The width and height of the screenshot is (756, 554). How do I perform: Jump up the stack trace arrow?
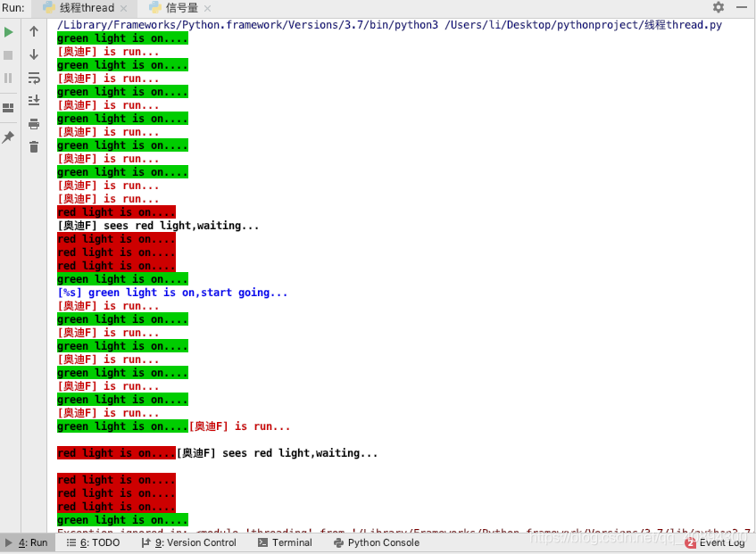pyautogui.click(x=34, y=32)
